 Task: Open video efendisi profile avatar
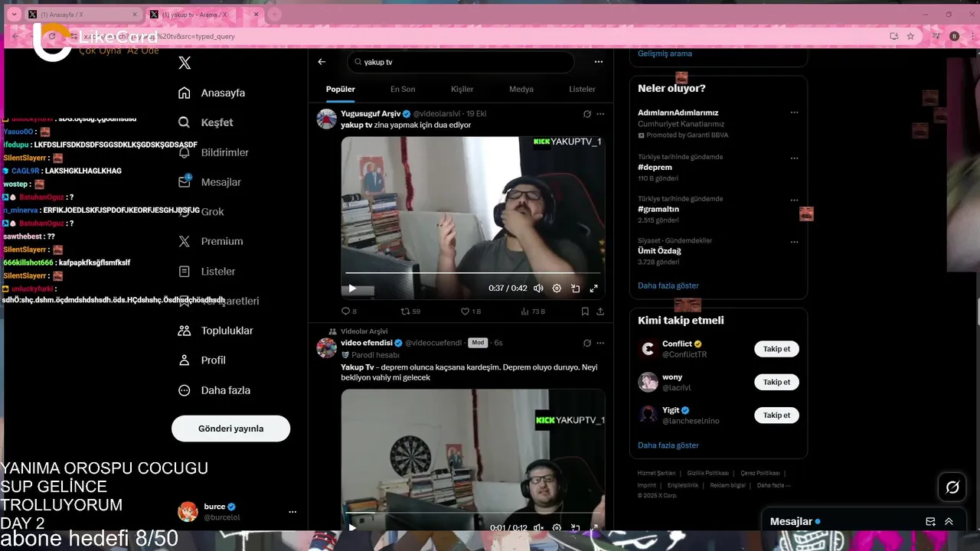327,348
